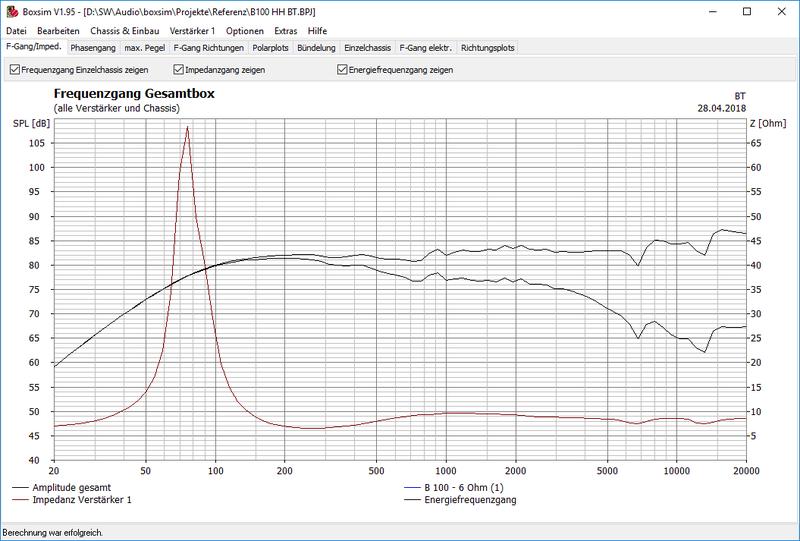Open the Bearbeiten menu
Image resolution: width=800 pixels, height=541 pixels.
pos(58,31)
